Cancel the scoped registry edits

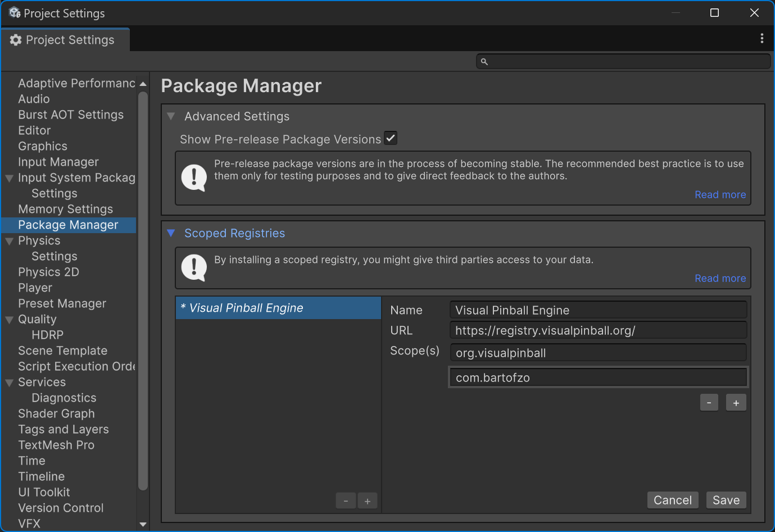pyautogui.click(x=672, y=500)
